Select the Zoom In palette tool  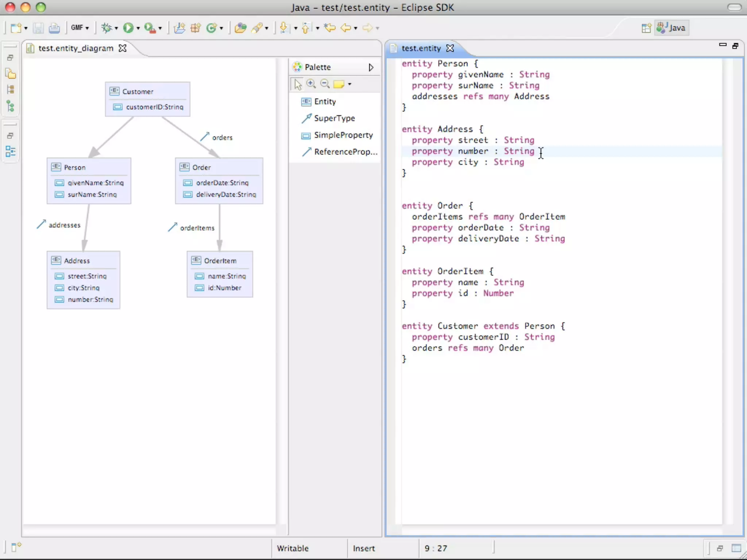coord(311,84)
